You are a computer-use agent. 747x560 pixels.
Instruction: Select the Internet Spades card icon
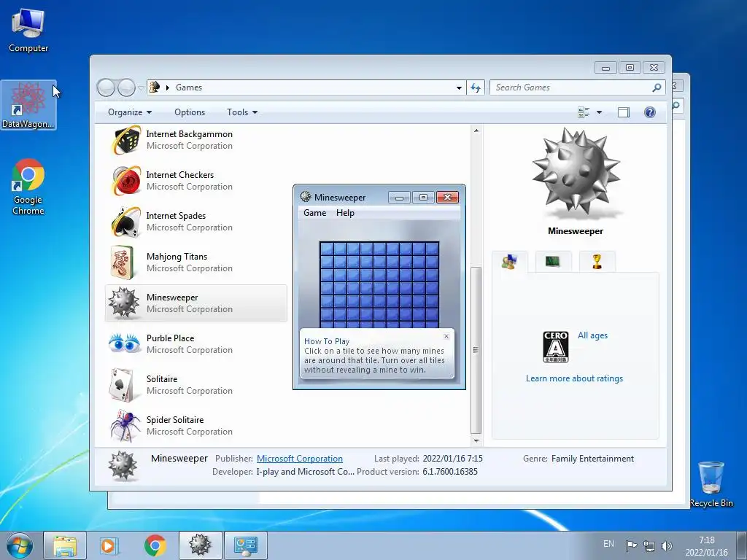click(125, 222)
